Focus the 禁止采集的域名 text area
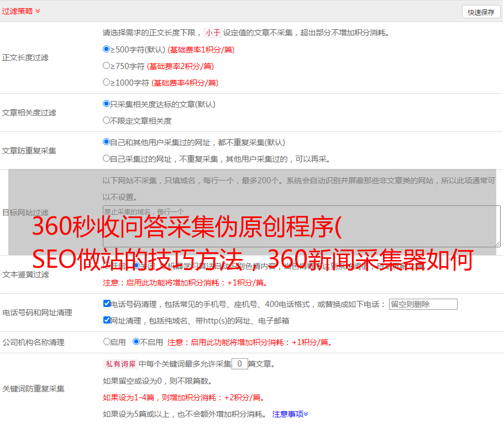Image resolution: width=504 pixels, height=424 pixels. pos(302,226)
